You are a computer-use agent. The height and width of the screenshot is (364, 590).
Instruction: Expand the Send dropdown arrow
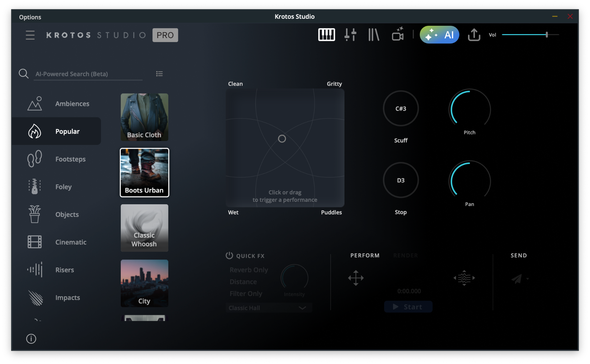(x=527, y=279)
